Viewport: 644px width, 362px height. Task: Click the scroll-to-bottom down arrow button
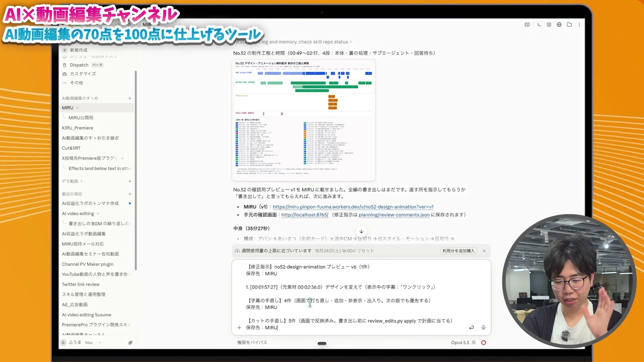[x=361, y=231]
